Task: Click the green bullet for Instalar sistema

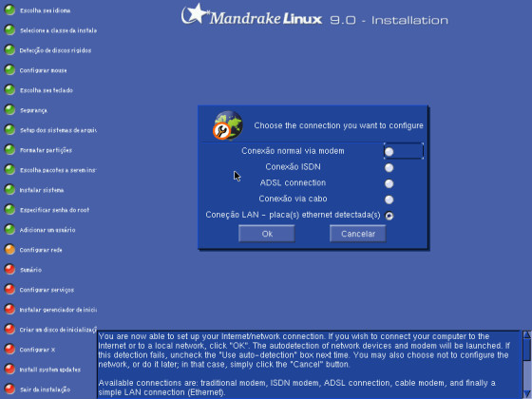Action: tap(9, 190)
